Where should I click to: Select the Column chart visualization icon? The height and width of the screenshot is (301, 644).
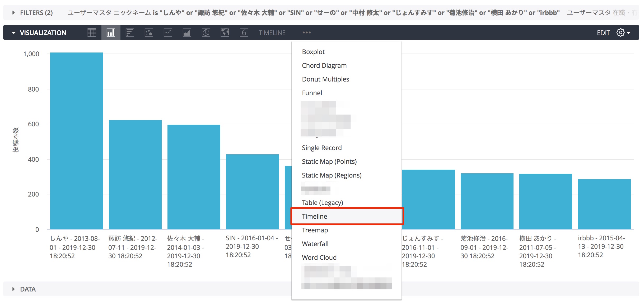111,32
